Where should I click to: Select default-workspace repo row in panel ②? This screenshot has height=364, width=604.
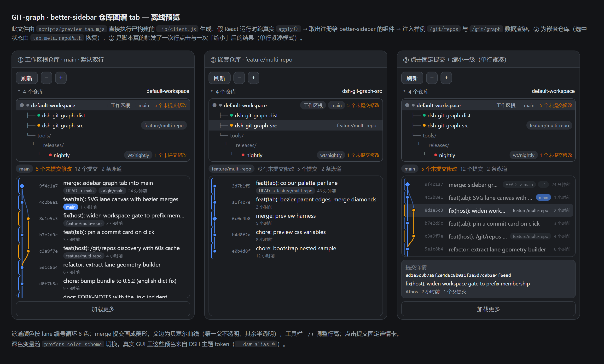[x=296, y=105]
